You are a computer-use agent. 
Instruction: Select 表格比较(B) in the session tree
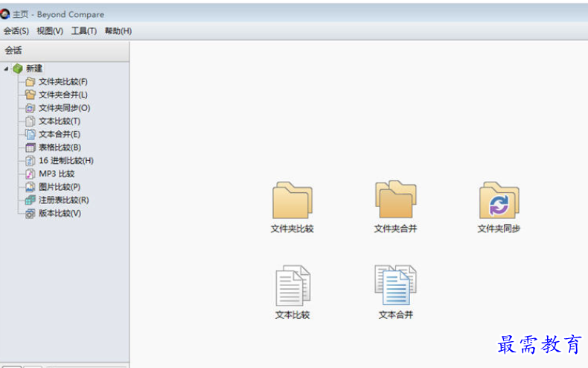(60, 147)
